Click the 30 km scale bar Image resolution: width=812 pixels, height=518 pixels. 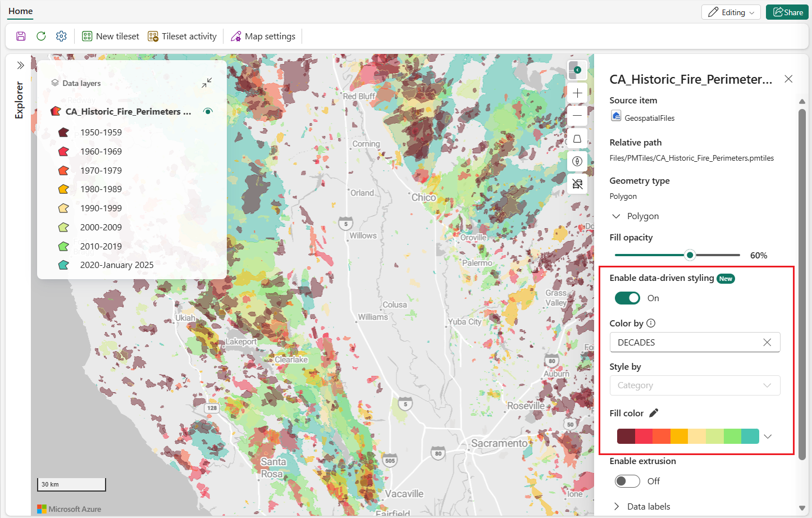coord(72,484)
